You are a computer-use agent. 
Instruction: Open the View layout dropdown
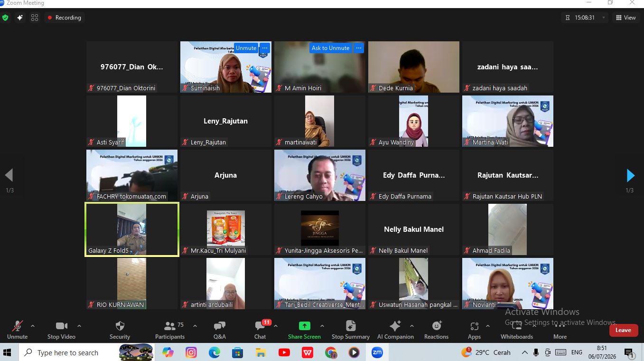(625, 18)
